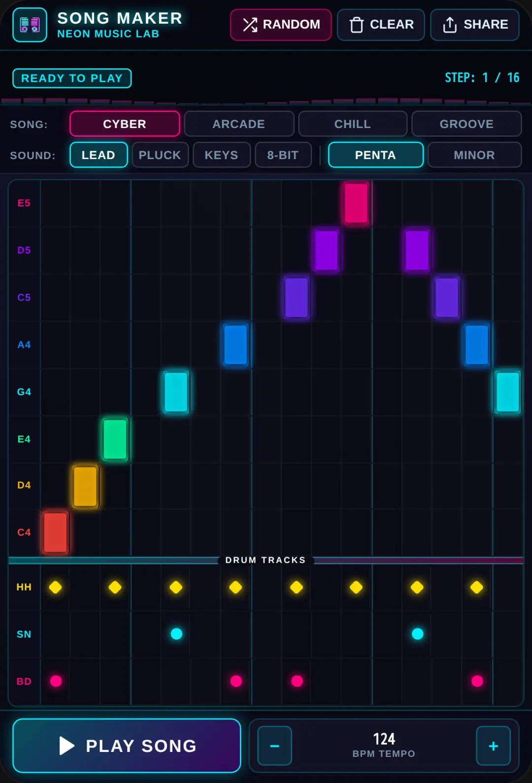Viewport: 532px width, 783px height.
Task: Toggle the first hi-hat hit on step 1
Action: point(55,587)
